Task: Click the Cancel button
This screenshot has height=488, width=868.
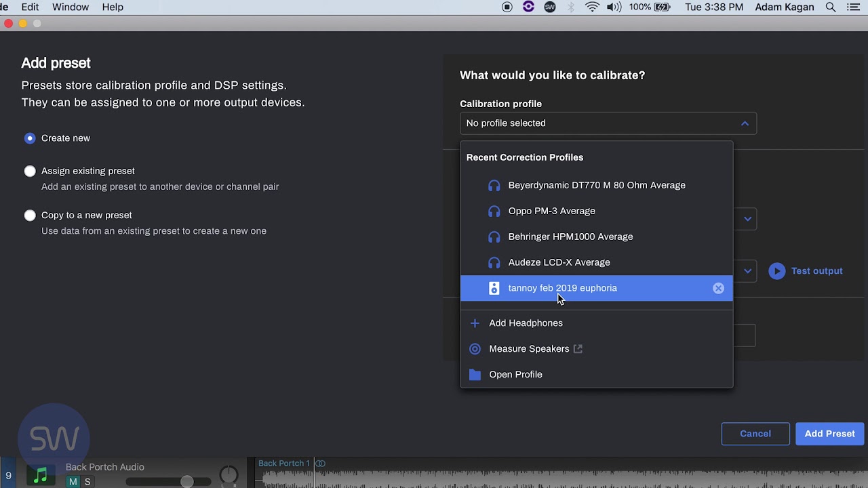Action: [x=755, y=434]
